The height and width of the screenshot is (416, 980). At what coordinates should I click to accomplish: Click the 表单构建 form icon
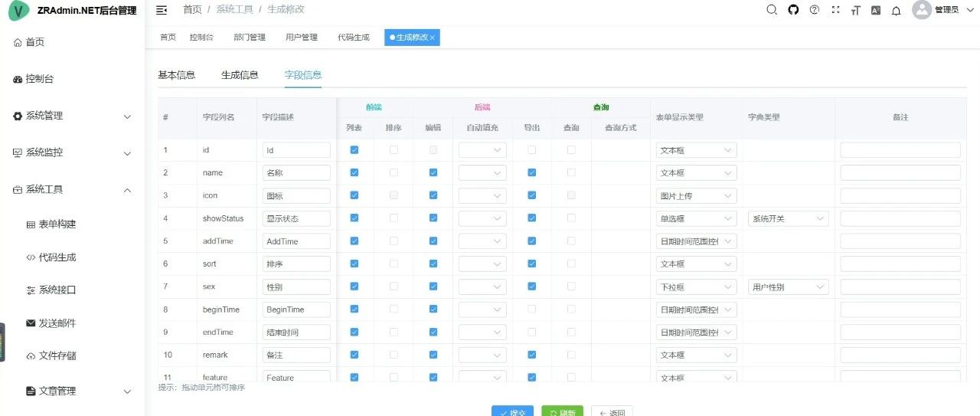pos(31,224)
